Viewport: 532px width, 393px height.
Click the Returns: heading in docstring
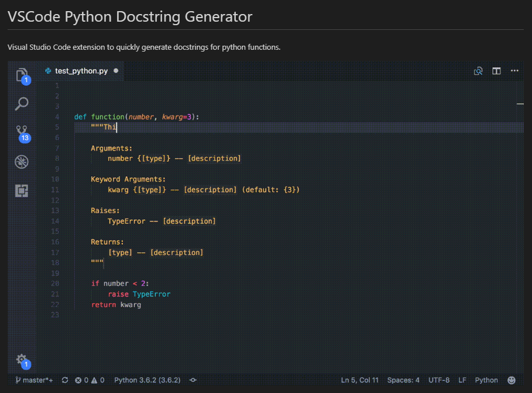[107, 242]
